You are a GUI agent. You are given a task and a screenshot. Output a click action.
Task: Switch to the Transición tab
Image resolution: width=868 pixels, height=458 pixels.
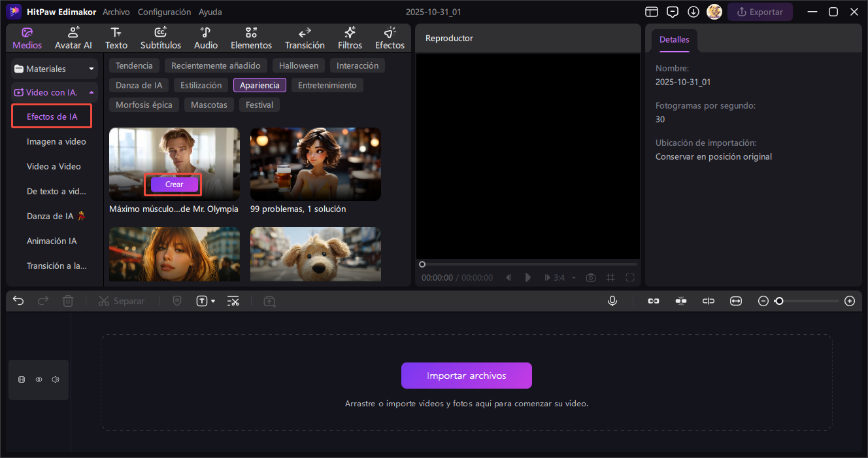[x=305, y=39]
